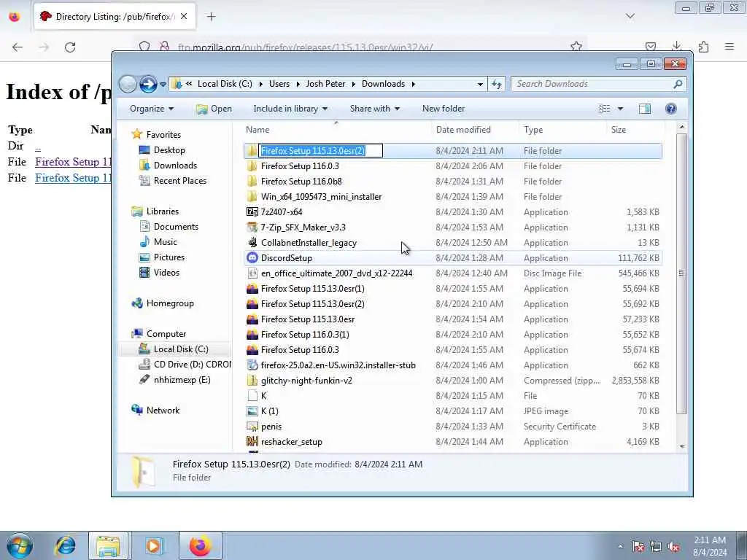Click the Firefox back button
This screenshot has width=747, height=560.
pos(18,47)
